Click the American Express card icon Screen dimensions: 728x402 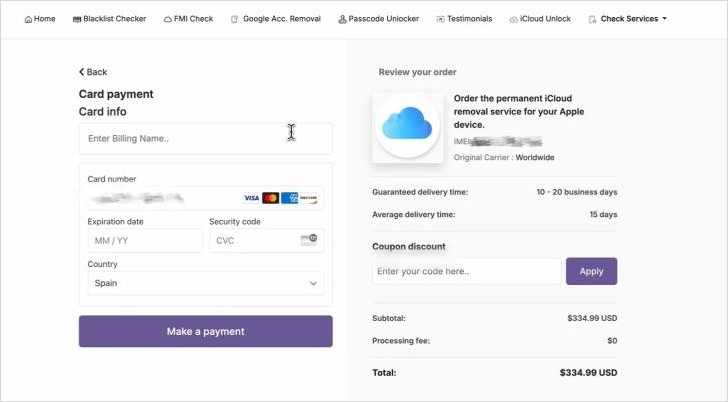pos(290,198)
